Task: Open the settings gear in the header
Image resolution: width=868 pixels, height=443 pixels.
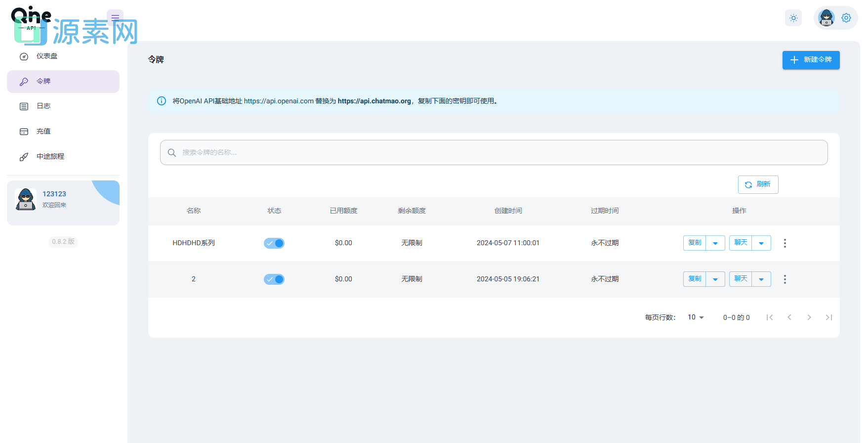Action: pyautogui.click(x=846, y=18)
